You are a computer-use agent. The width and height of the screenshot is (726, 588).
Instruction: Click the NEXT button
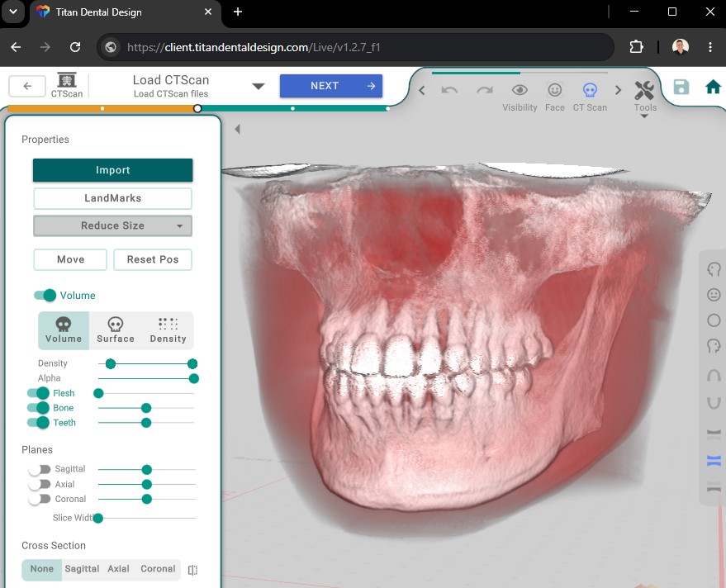(331, 86)
